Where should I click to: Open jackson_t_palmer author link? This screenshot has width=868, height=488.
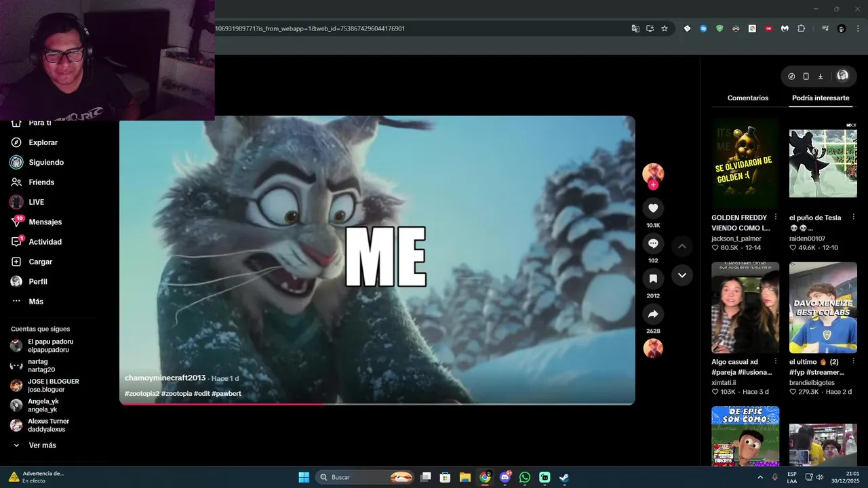tap(736, 239)
